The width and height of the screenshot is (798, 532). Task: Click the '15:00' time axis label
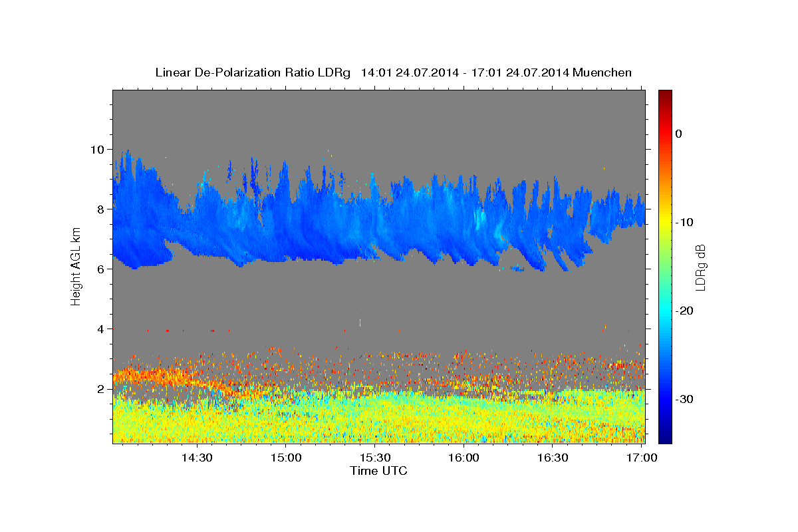tap(287, 458)
